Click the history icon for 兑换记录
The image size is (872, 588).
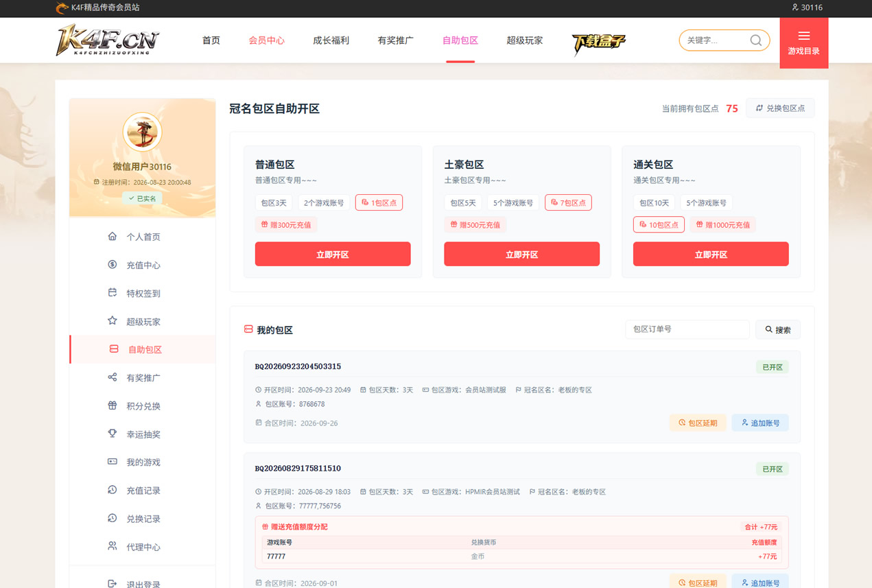pos(113,518)
